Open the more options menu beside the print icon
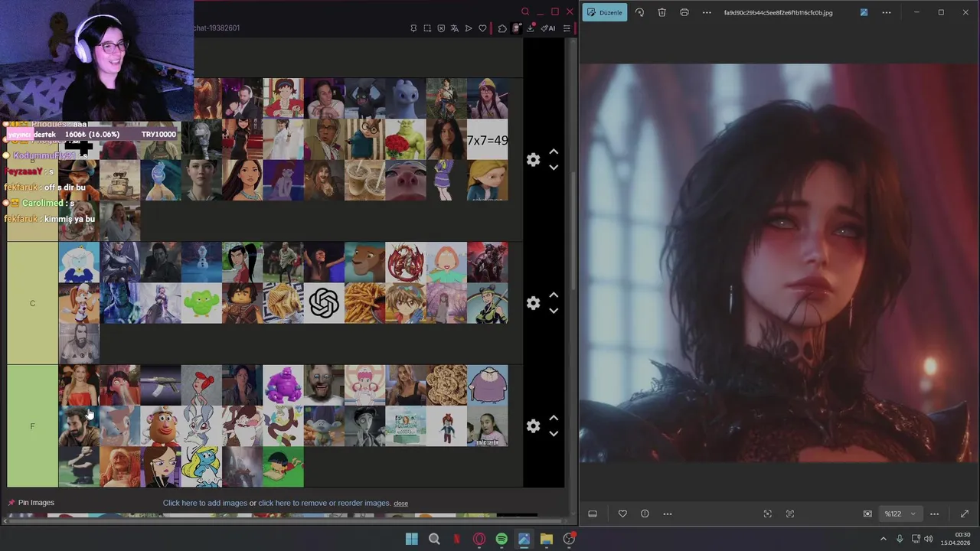This screenshot has width=980, height=551. [707, 12]
